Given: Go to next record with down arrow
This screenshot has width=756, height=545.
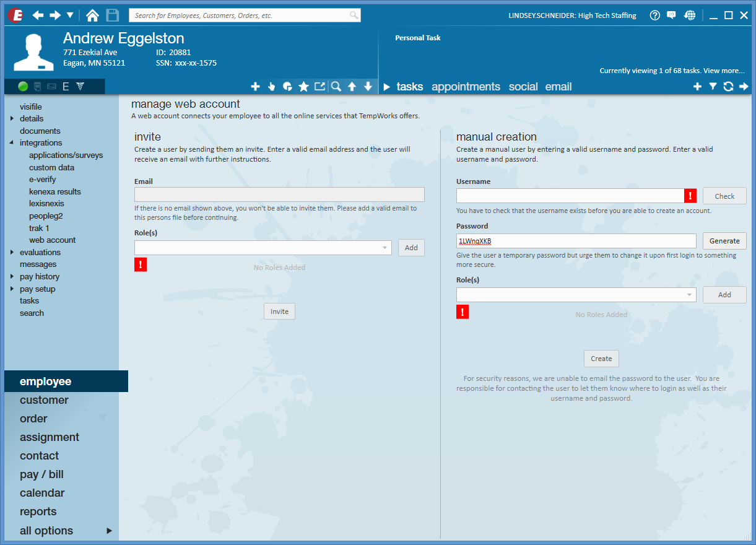Looking at the screenshot, I should tap(368, 87).
